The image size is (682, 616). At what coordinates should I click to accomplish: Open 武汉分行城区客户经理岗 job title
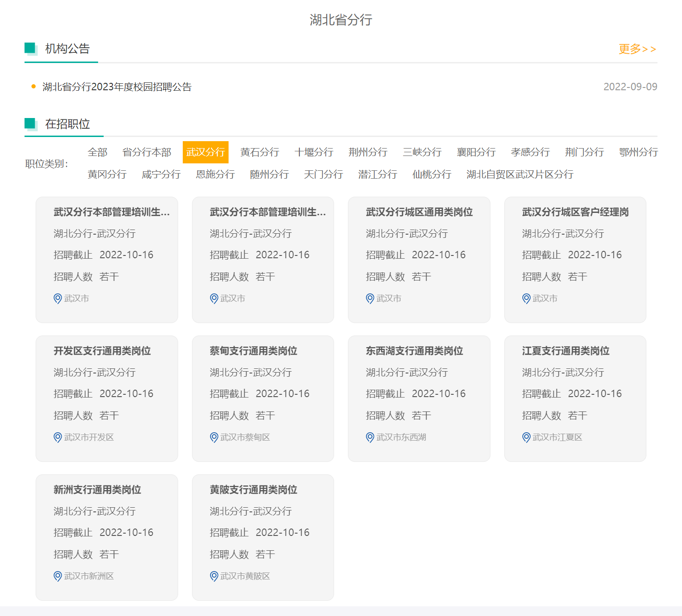click(575, 212)
